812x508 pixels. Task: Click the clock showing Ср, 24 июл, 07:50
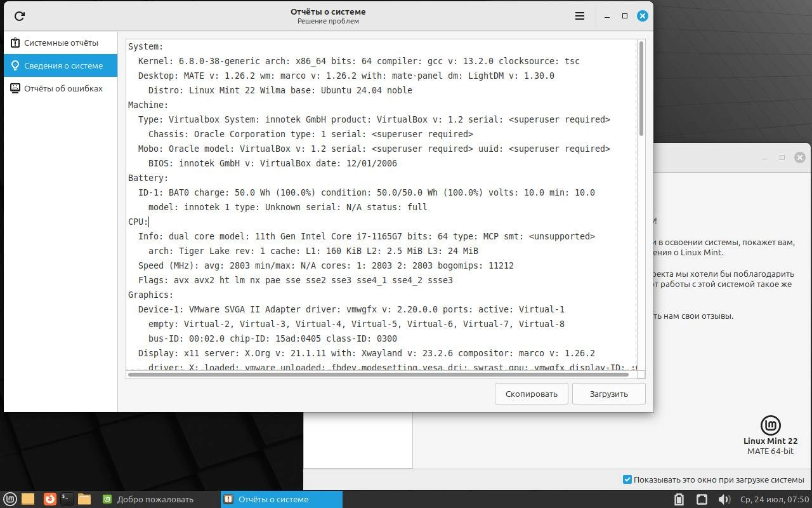775,499
